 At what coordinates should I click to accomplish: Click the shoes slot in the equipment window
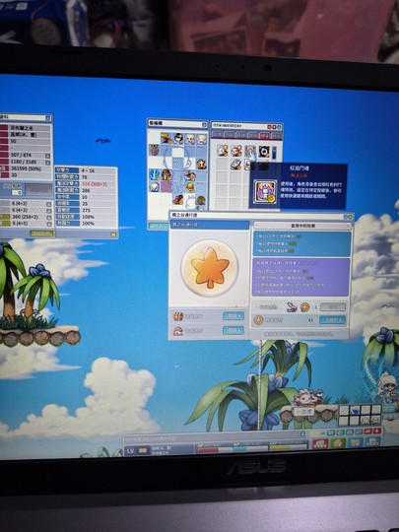point(178,199)
